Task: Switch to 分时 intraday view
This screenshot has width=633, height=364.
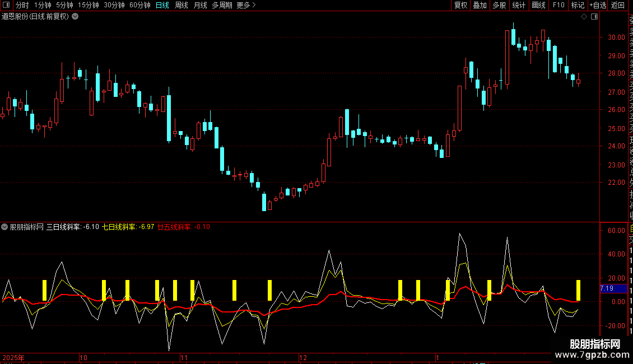Action: (22, 5)
